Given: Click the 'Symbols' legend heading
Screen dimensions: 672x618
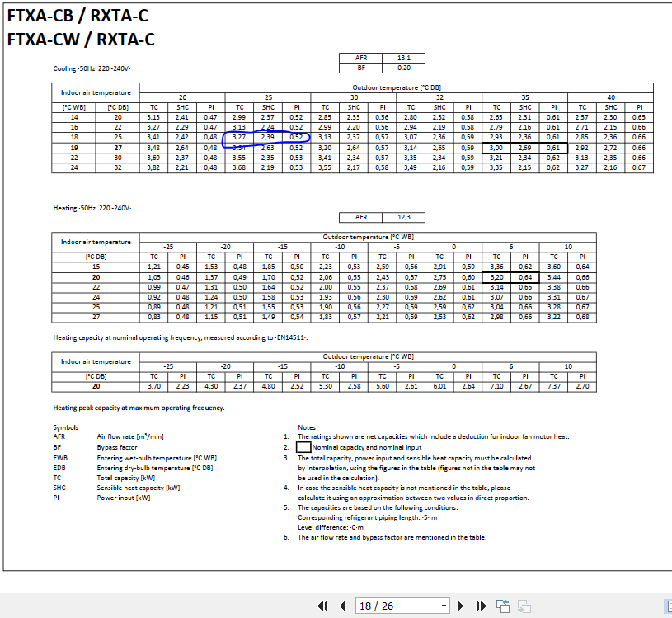Looking at the screenshot, I should coord(65,427).
